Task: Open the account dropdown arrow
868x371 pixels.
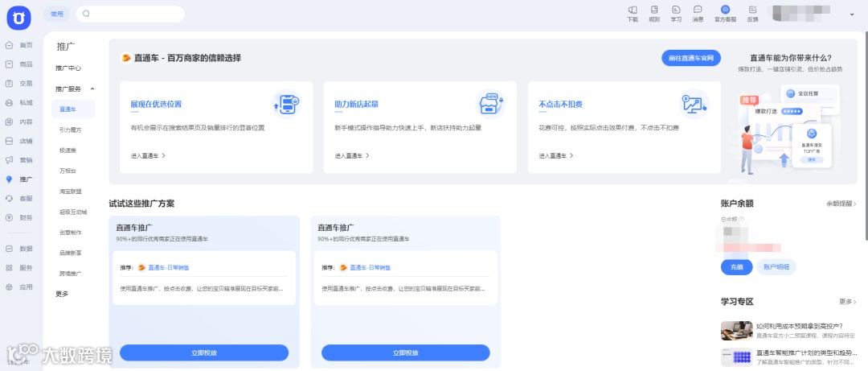Action: (x=852, y=14)
